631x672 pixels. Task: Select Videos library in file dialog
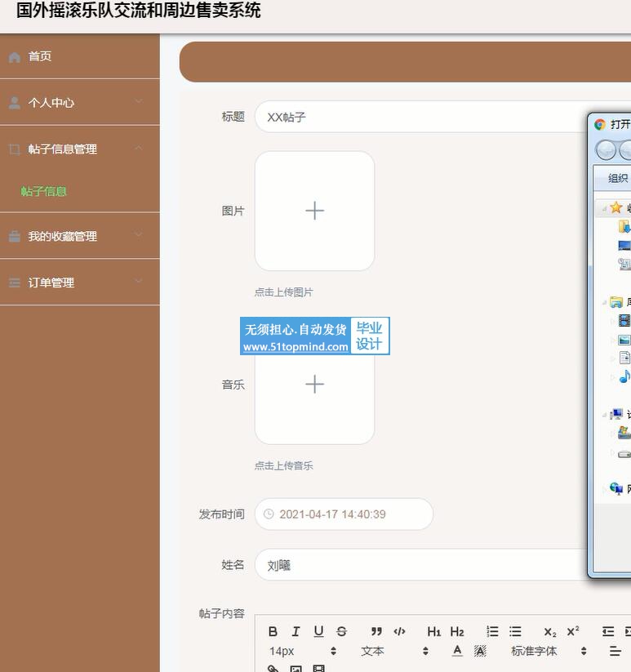[x=624, y=320]
